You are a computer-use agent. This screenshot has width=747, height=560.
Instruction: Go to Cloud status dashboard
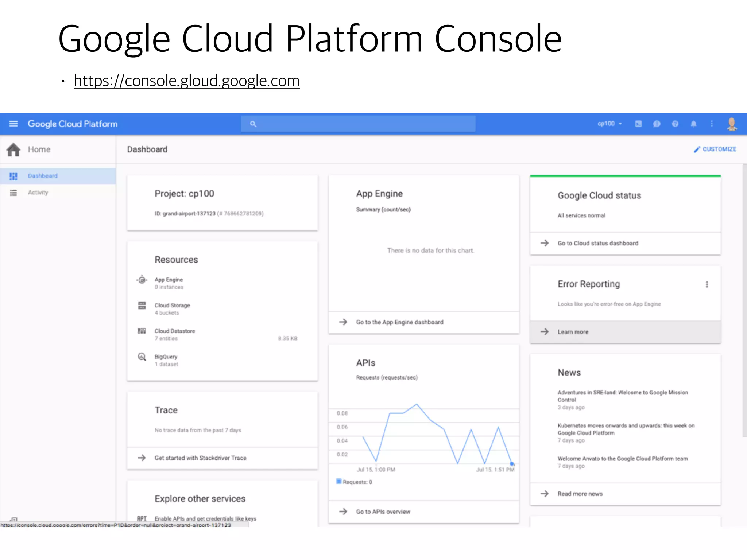point(598,243)
